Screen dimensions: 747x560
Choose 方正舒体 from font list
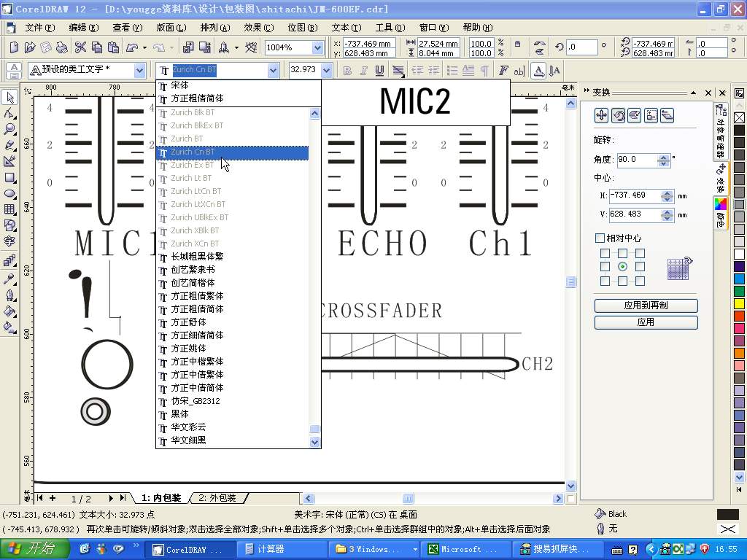[x=233, y=322]
